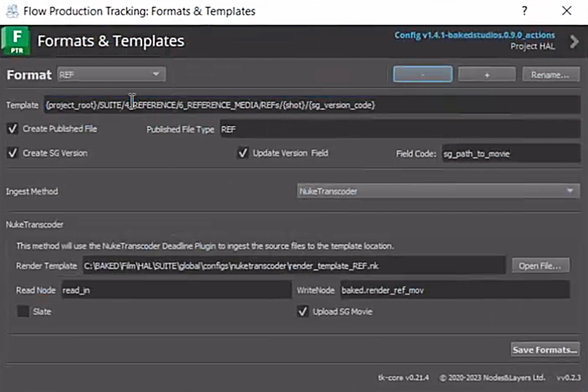Expand the right chevron arrow in header
The image size is (588, 392).
(x=574, y=42)
